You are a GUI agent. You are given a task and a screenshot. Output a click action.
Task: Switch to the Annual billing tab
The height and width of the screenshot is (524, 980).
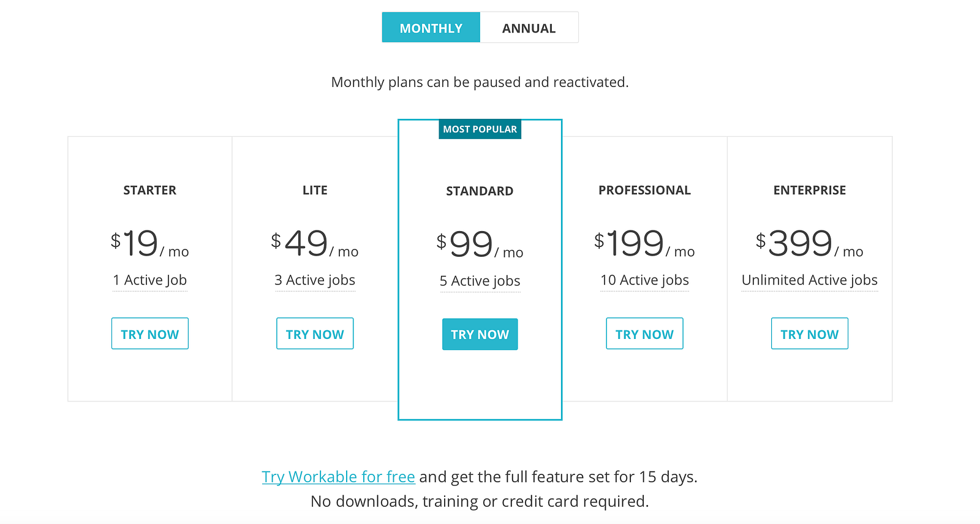529,28
